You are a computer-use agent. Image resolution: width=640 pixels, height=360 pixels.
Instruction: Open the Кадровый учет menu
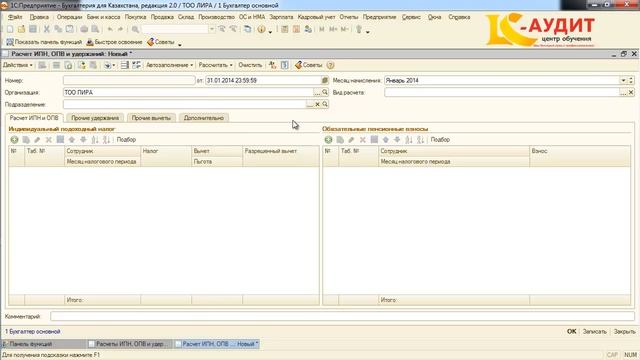316,17
